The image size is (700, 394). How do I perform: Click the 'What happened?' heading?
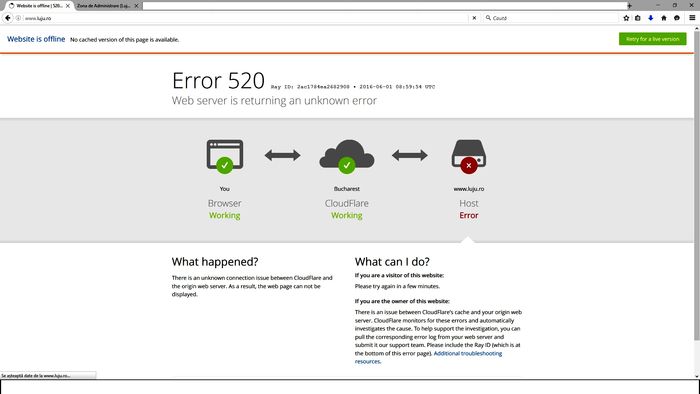(215, 261)
